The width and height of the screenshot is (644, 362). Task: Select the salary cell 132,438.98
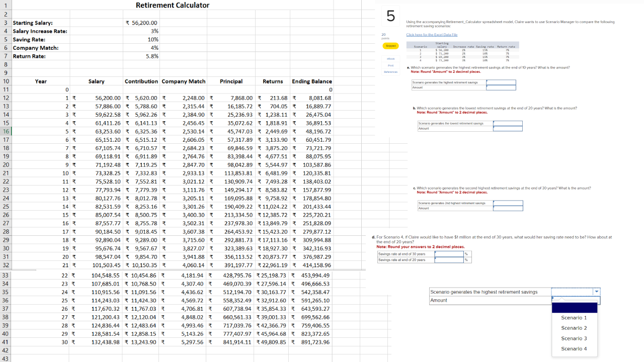point(97,342)
